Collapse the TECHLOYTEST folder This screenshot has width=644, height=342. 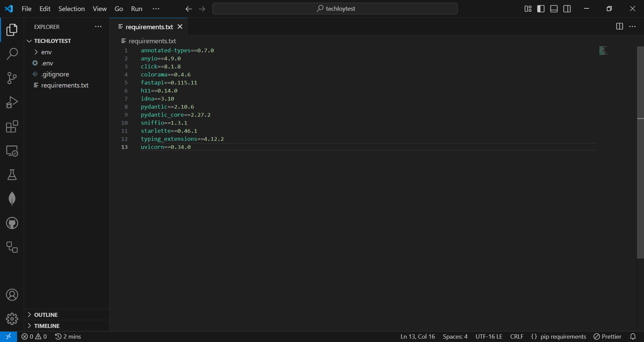pos(29,41)
